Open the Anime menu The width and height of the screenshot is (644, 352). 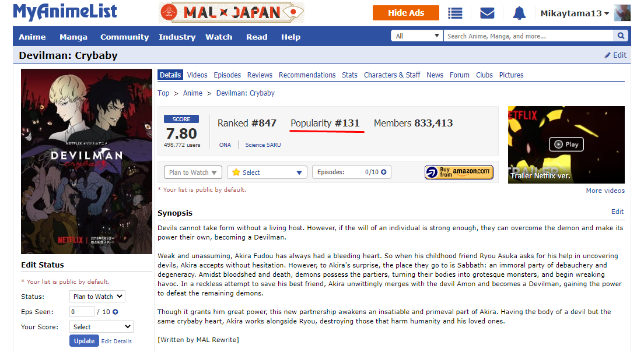(x=32, y=37)
